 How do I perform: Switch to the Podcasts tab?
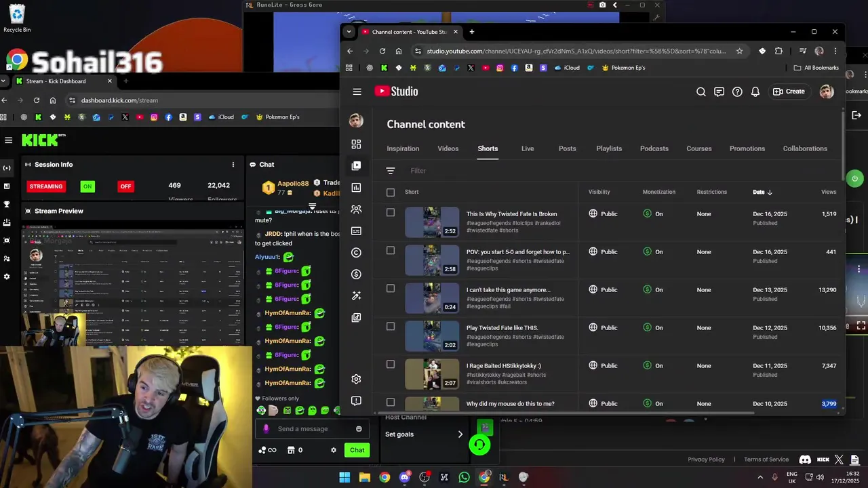click(654, 149)
